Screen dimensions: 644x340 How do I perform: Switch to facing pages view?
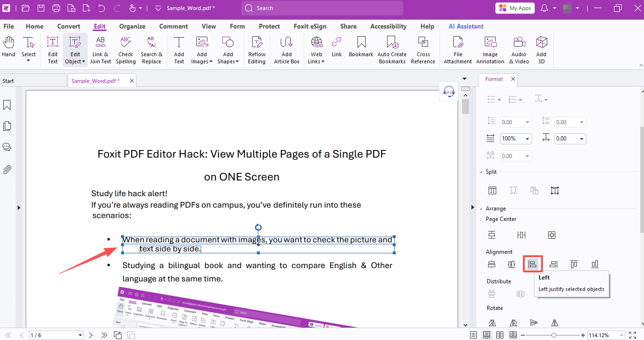pos(500,335)
